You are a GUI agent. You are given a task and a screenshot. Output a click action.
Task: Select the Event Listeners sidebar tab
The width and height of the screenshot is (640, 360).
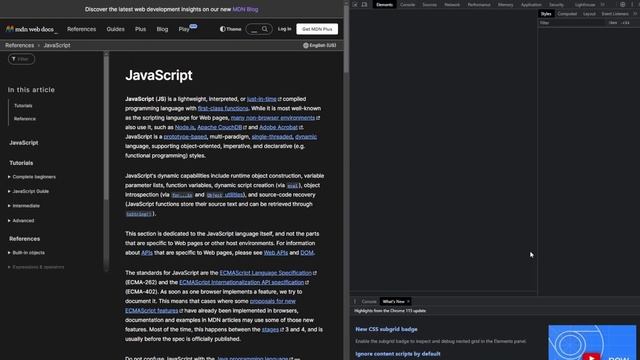tap(615, 14)
